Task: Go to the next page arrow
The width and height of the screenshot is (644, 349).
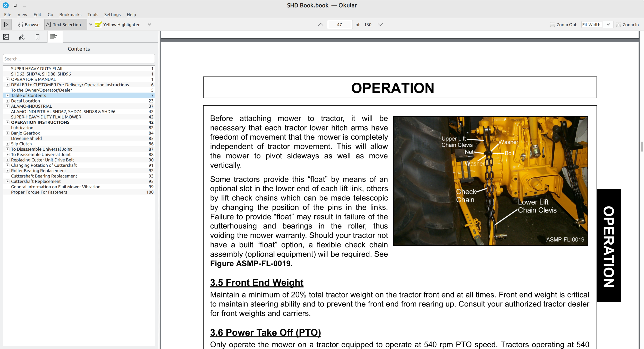Action: pyautogui.click(x=380, y=24)
